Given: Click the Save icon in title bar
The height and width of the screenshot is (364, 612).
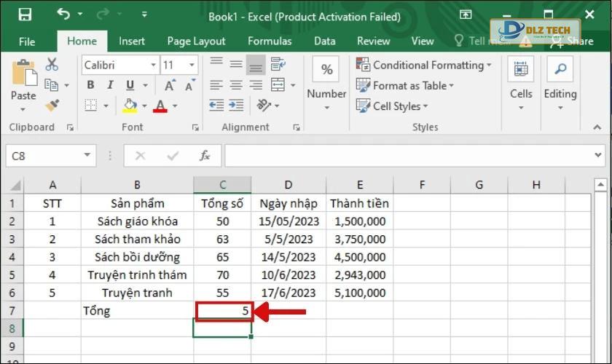Looking at the screenshot, I should tap(25, 15).
